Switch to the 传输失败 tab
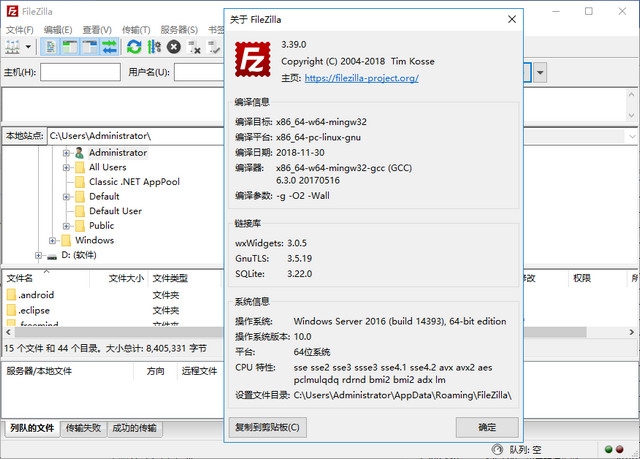 pos(83,428)
